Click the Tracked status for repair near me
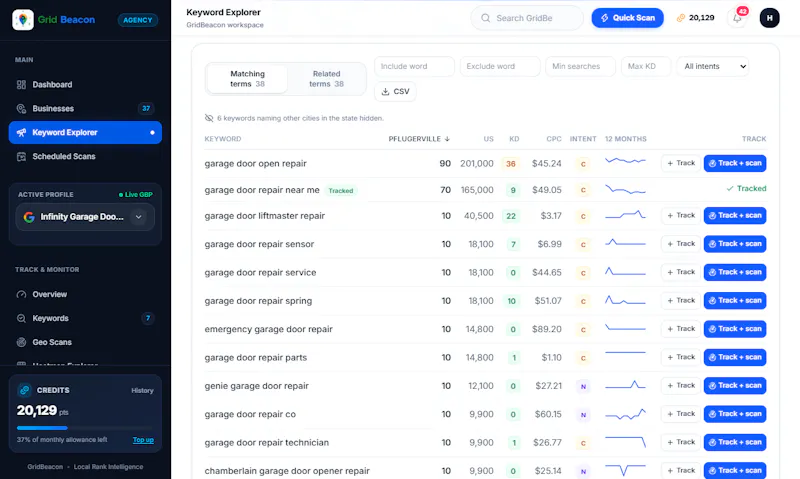800x479 pixels. click(x=746, y=189)
